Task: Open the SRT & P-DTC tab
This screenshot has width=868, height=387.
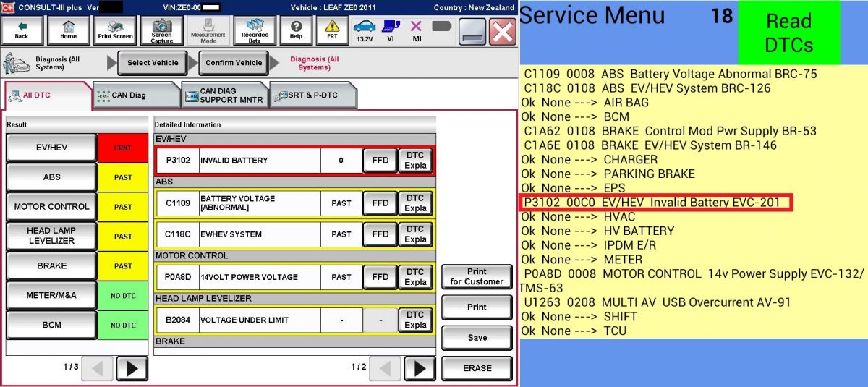Action: (312, 95)
